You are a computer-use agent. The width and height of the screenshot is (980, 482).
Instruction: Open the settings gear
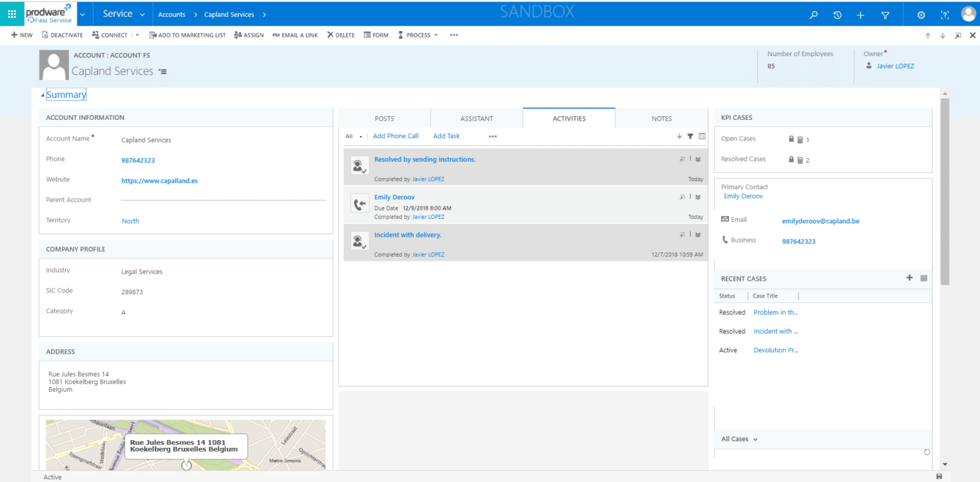click(921, 14)
